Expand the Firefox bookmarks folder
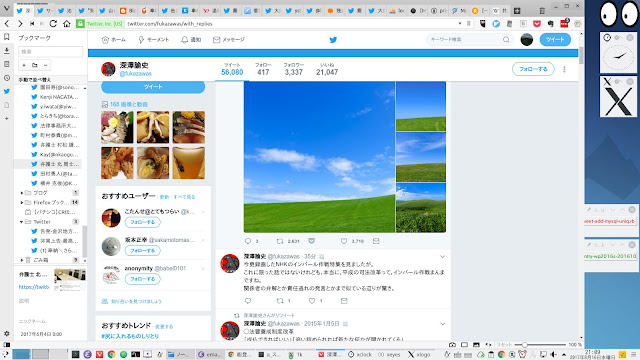The height and width of the screenshot is (360, 640). (x=22, y=202)
